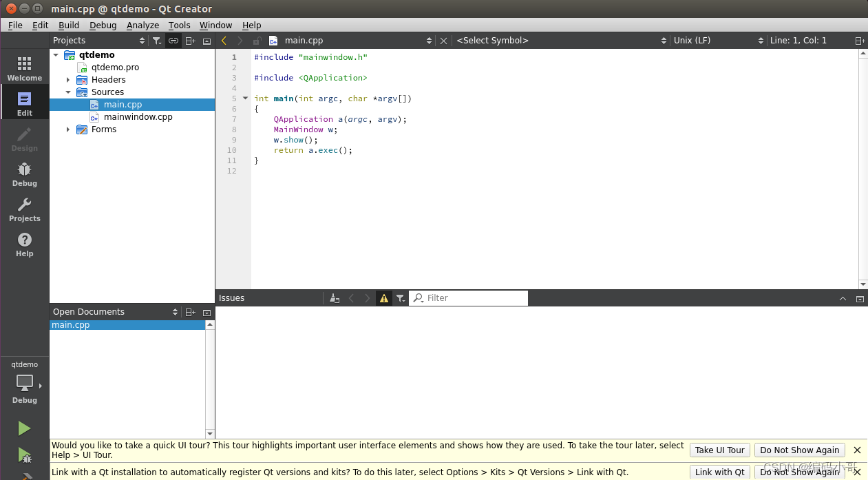
Task: Select the Welcome mode icon
Action: (x=24, y=68)
